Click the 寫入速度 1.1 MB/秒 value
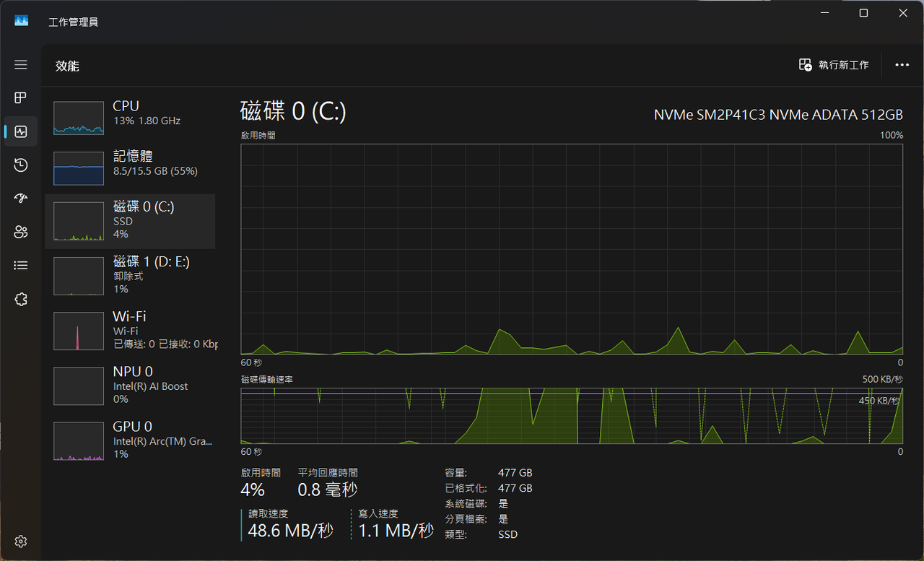 [x=396, y=531]
